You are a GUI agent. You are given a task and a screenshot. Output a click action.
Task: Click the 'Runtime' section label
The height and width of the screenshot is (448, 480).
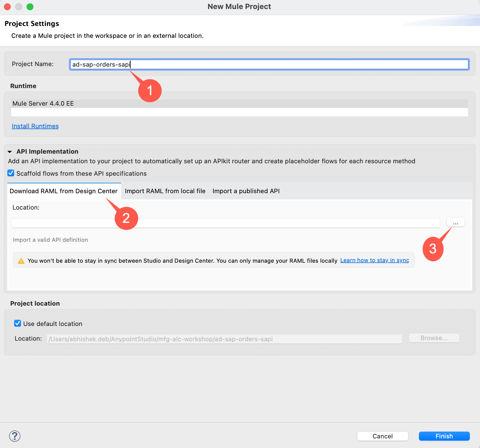pyautogui.click(x=23, y=86)
